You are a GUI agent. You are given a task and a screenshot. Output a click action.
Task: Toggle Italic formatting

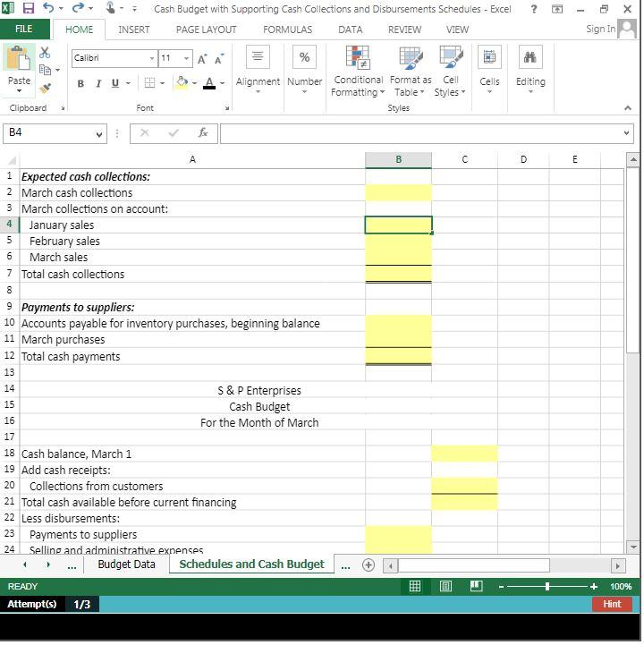(98, 83)
